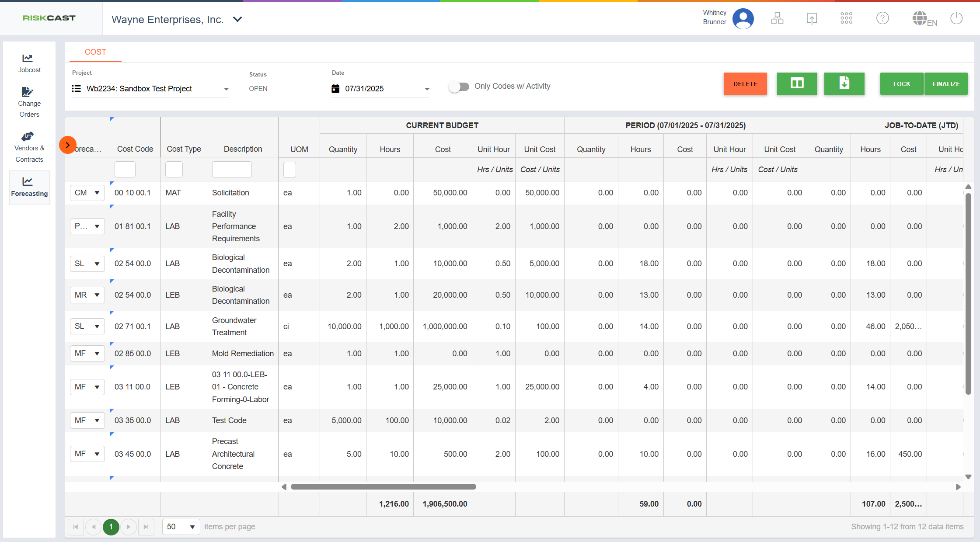Click the apps grid icon
Screen dimensions: 980x542
[846, 18]
